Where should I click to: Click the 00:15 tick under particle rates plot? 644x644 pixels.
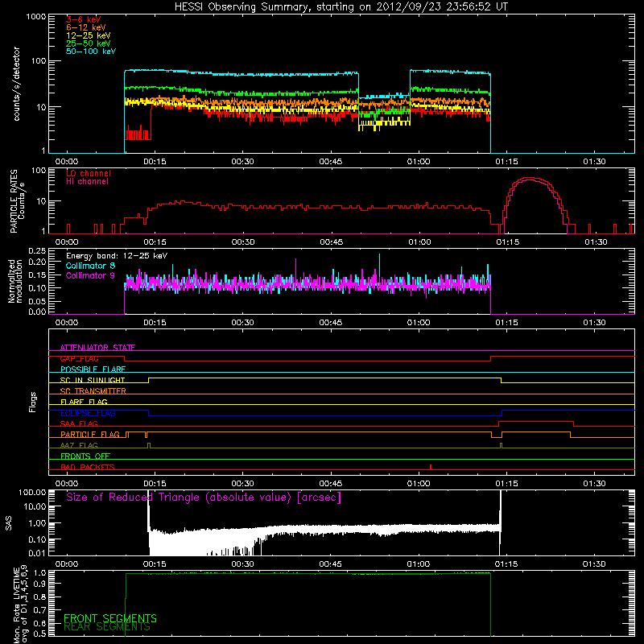pyautogui.click(x=155, y=242)
